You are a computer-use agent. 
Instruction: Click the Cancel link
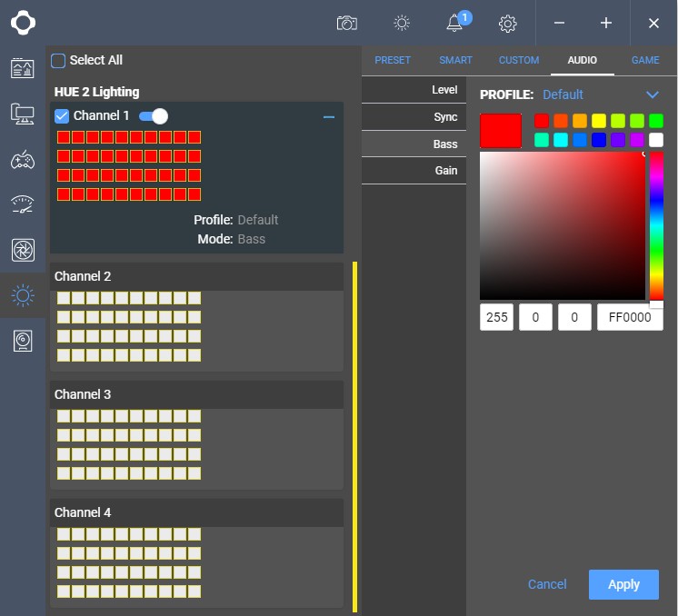tap(547, 584)
